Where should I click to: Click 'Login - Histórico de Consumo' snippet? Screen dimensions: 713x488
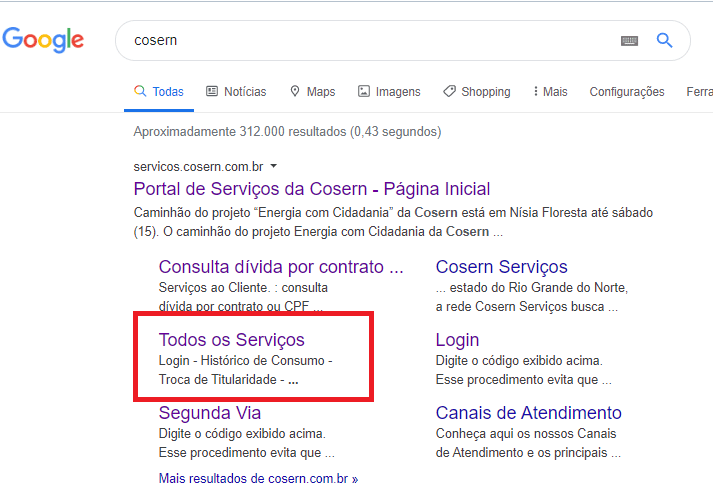246,370
